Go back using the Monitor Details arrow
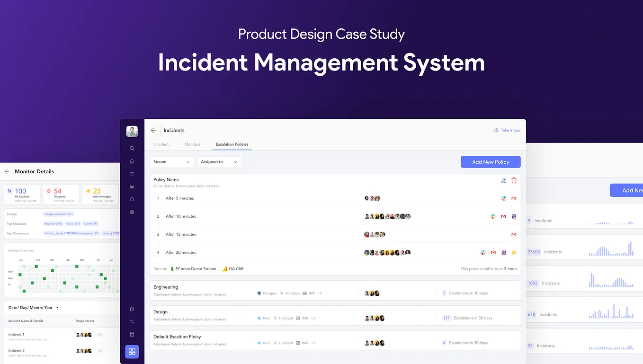Image resolution: width=643 pixels, height=364 pixels. pyautogui.click(x=7, y=171)
